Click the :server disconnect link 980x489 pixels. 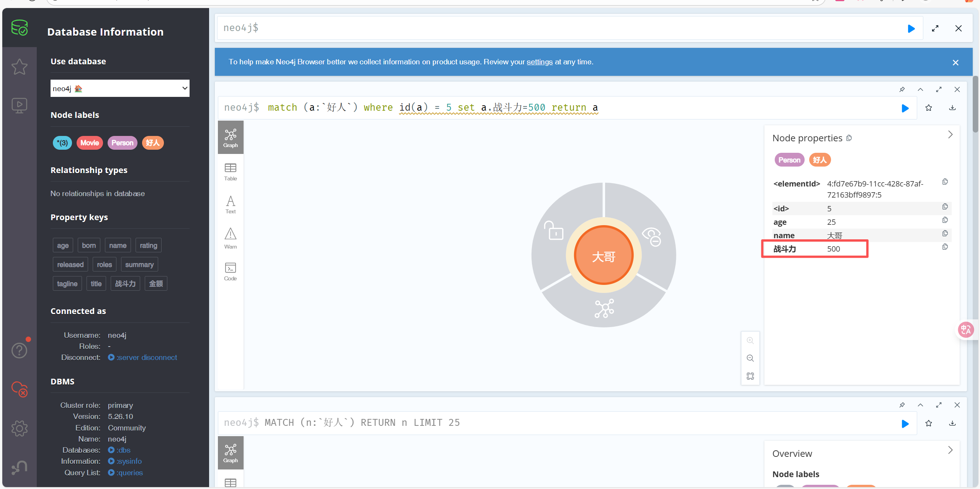147,357
